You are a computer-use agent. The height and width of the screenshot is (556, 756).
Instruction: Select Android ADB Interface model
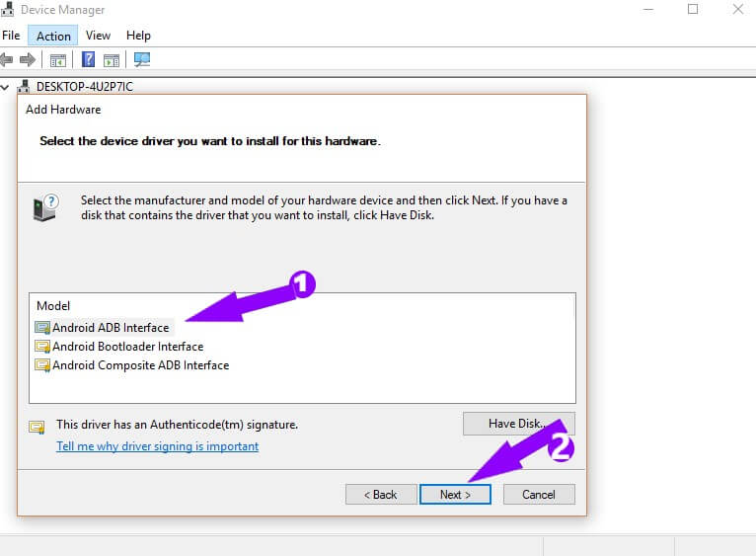pos(111,328)
